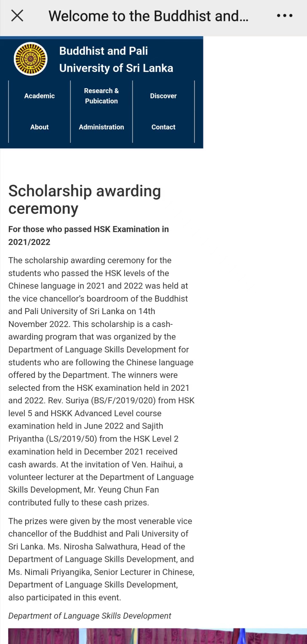
Task: Click the paragraph starting "The prizes were given"
Action: coord(101,559)
